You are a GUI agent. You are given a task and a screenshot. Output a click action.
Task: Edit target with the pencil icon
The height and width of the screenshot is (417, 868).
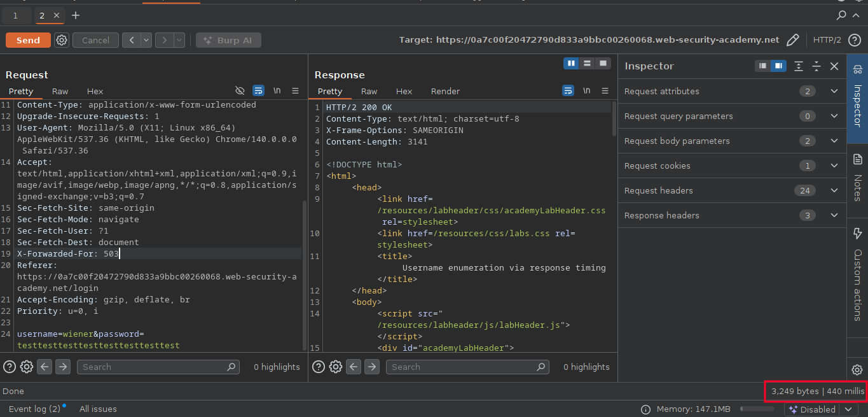pyautogui.click(x=792, y=40)
